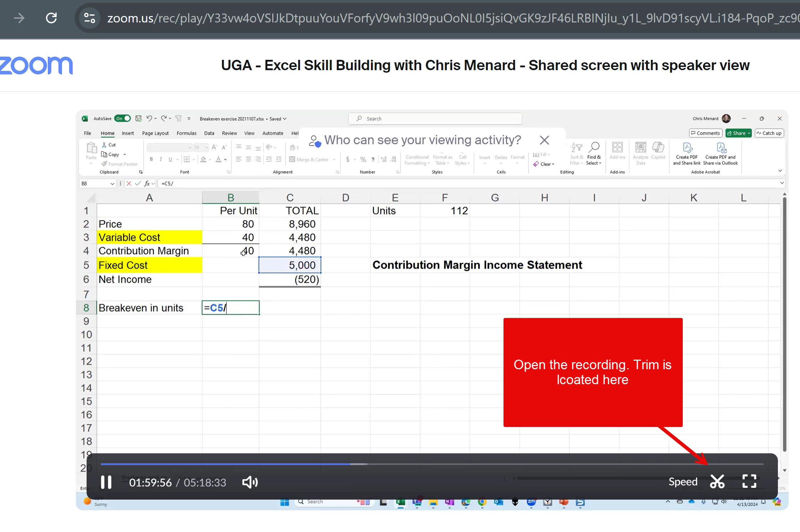Toggle Italic formatting in Font group

pos(161,159)
